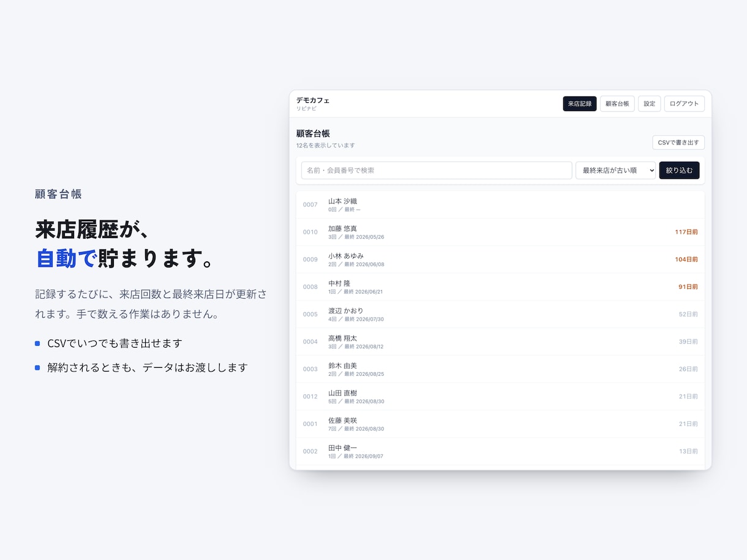
Task: Select customer row 山本 沙織
Action: [x=500, y=205]
